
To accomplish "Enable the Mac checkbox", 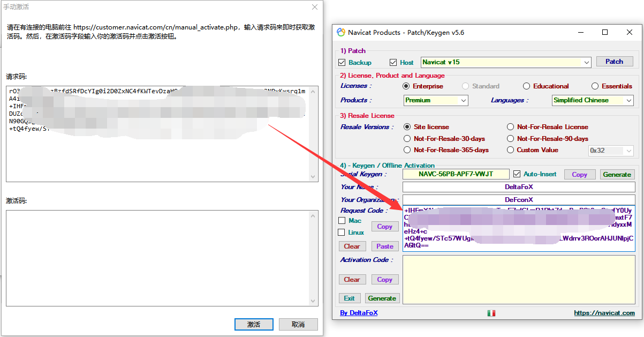I will coord(343,221).
